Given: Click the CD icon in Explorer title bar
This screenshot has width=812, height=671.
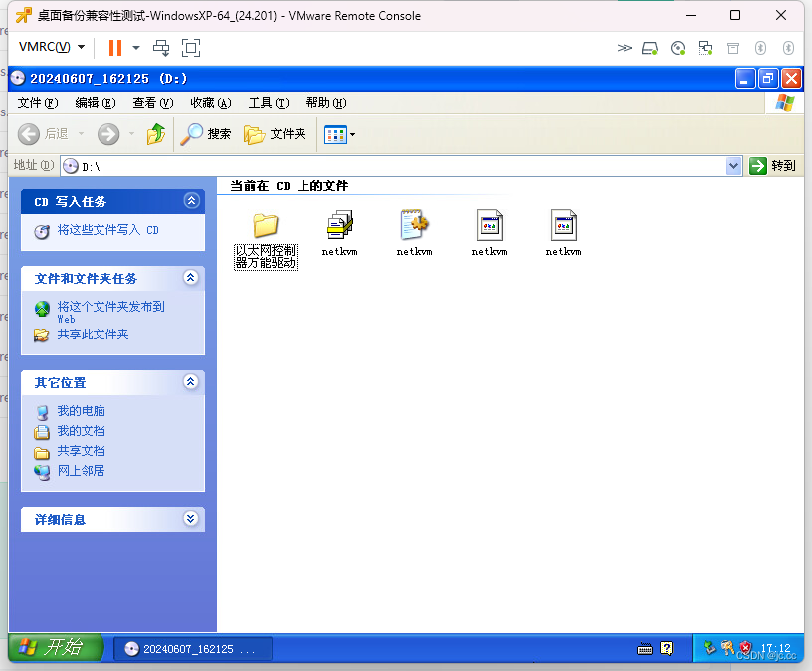Looking at the screenshot, I should click(x=18, y=79).
